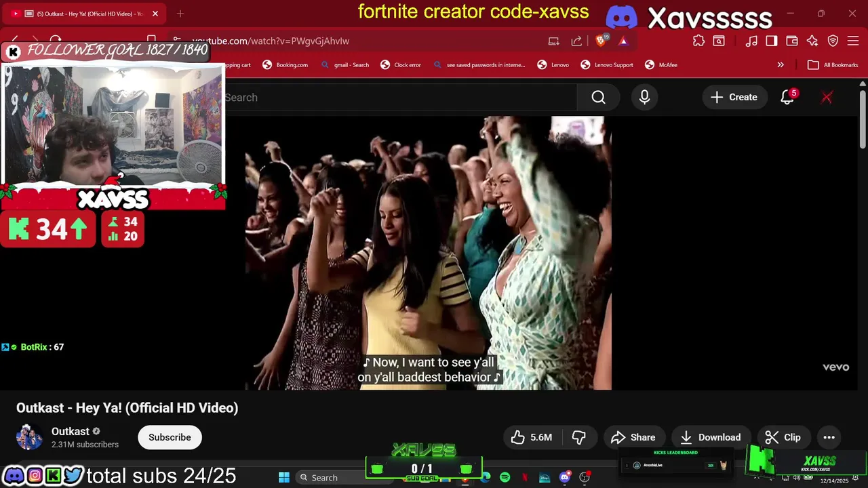The image size is (868, 488).
Task: Open the McAfee bookmark
Action: [661, 65]
